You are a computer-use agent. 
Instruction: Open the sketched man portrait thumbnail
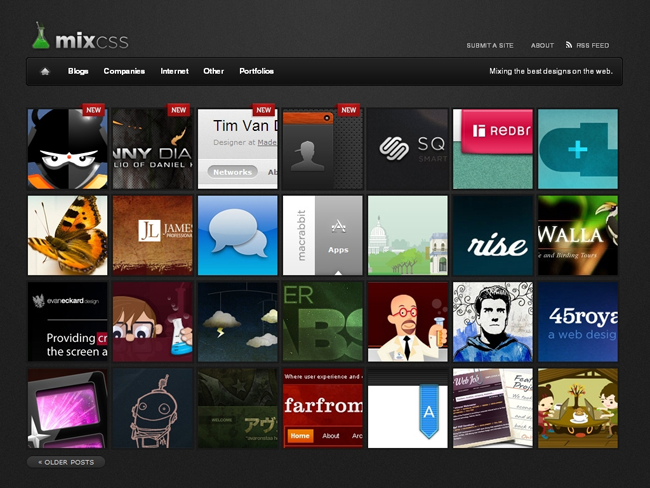492,322
